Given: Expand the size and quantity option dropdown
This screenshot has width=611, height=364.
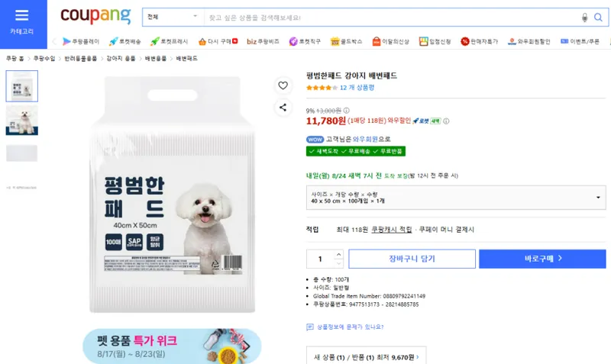Looking at the screenshot, I should (456, 198).
